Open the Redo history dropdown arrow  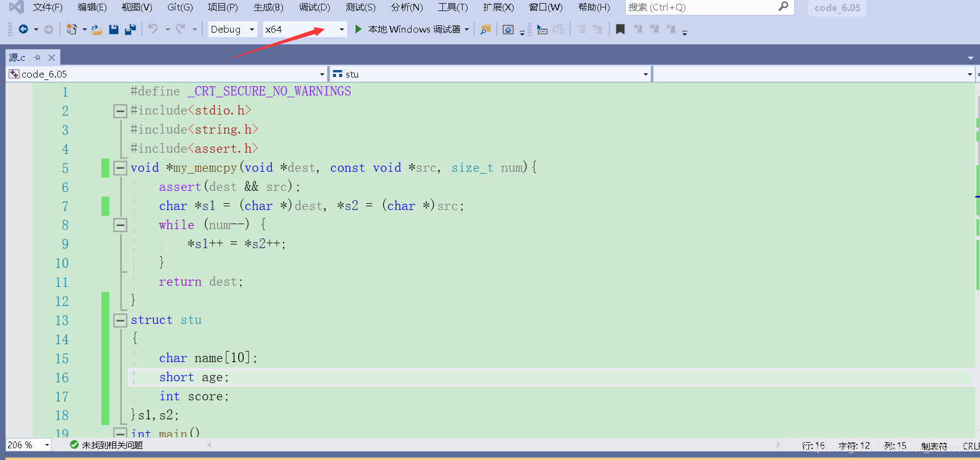(194, 29)
